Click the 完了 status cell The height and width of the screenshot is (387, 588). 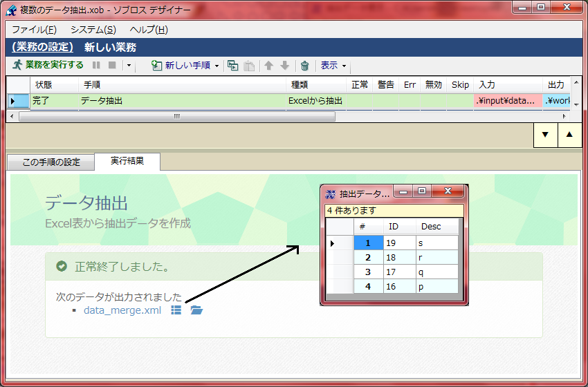point(54,101)
